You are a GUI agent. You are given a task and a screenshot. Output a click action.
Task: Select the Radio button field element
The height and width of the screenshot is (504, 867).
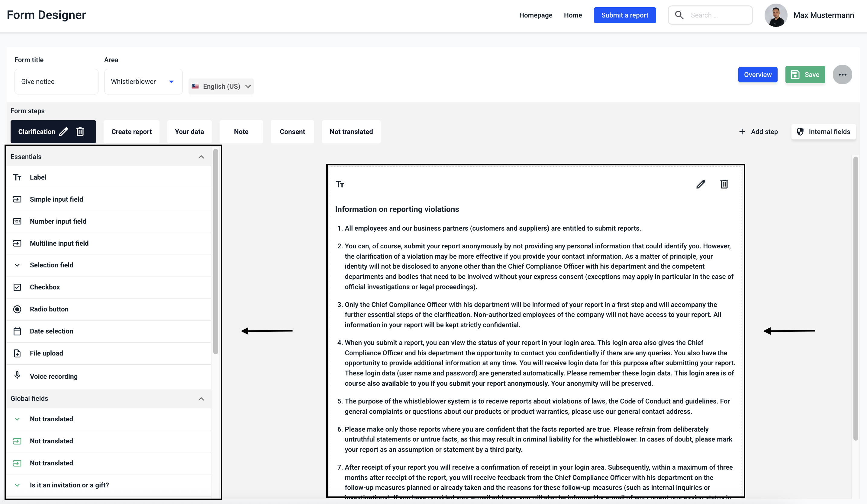click(x=49, y=309)
